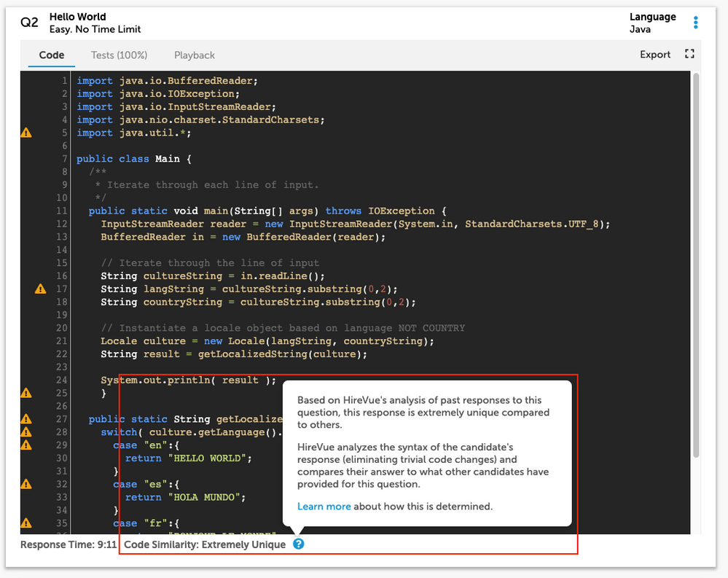
Task: Click the warning icon on line 17
Action: click(x=41, y=289)
